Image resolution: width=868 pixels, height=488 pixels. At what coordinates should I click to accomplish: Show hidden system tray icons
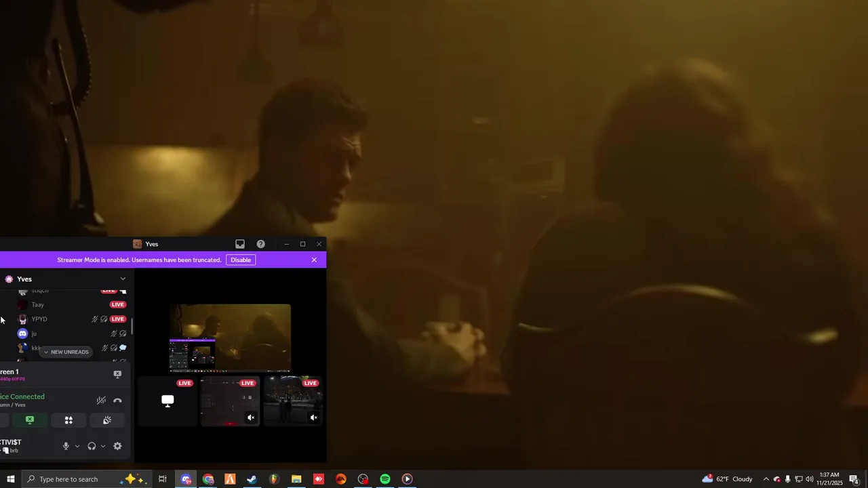tap(766, 479)
